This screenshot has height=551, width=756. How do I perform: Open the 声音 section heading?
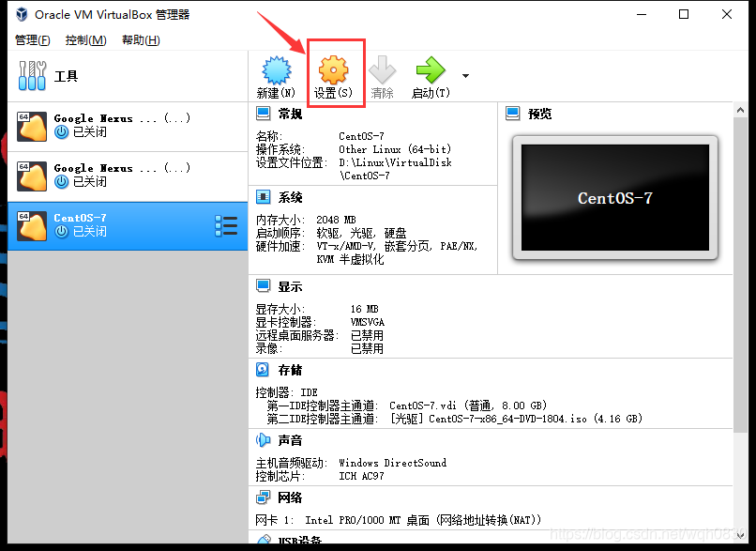click(x=290, y=440)
